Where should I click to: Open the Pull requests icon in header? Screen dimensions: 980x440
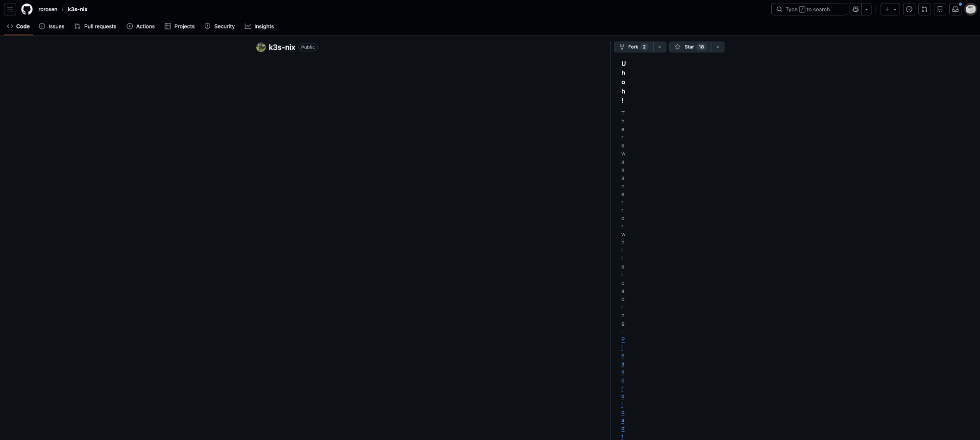pos(925,9)
